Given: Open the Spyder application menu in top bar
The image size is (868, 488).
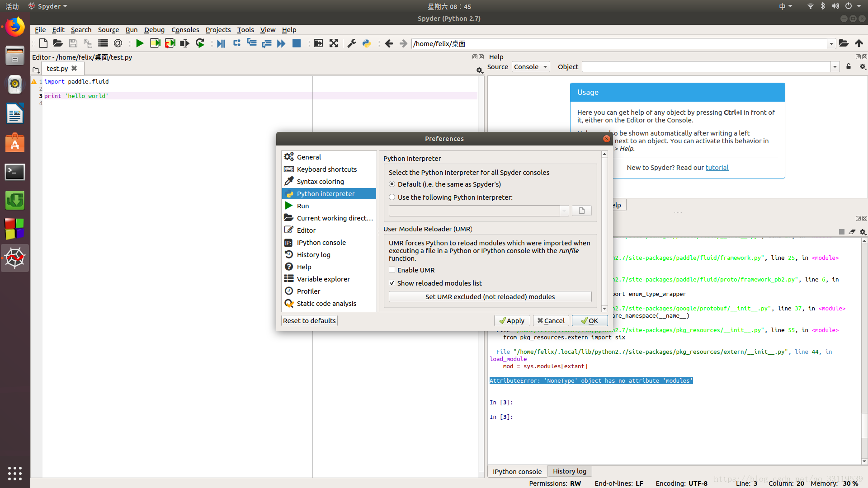Looking at the screenshot, I should click(48, 6).
